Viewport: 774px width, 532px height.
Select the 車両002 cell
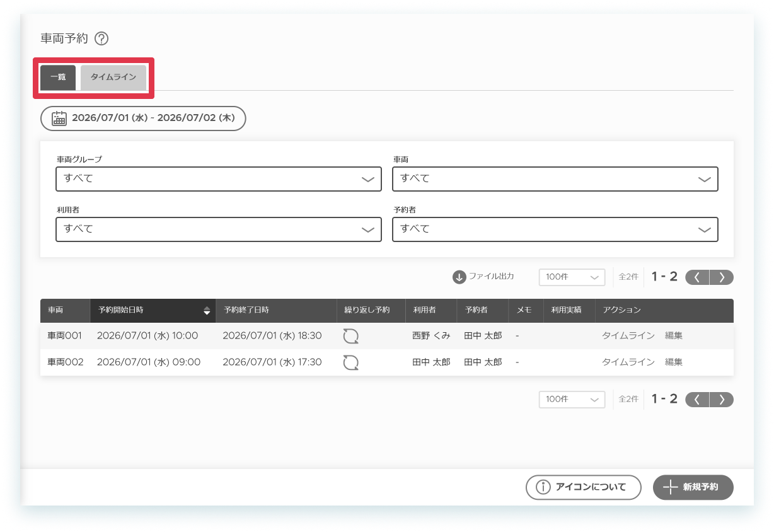click(66, 362)
